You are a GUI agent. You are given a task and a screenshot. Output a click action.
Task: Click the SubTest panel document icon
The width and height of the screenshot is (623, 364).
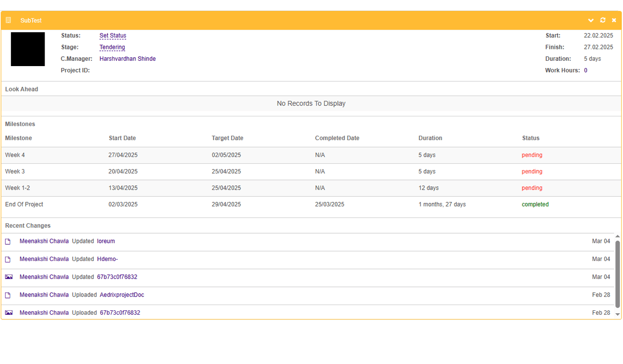coord(8,20)
